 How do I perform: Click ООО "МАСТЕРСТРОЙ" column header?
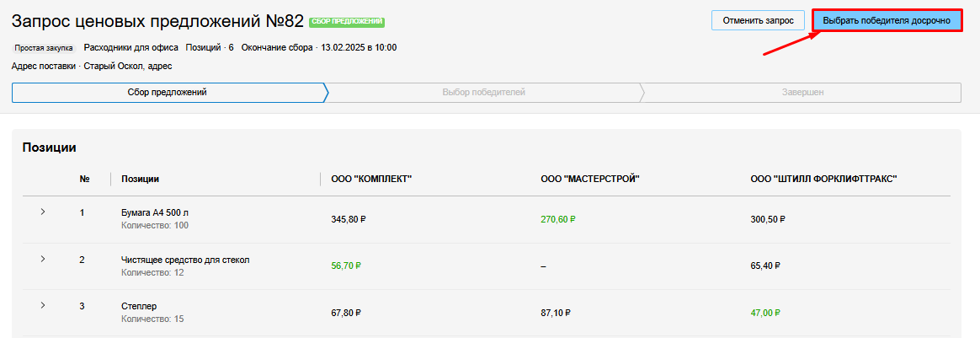[x=590, y=179]
